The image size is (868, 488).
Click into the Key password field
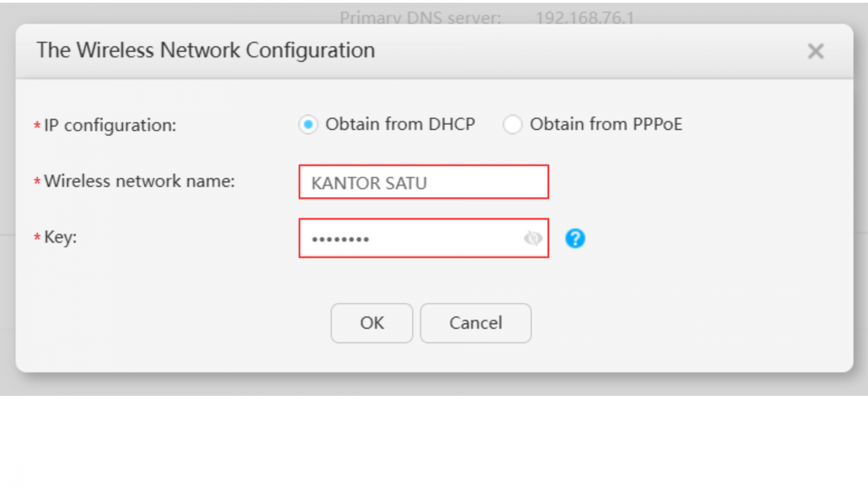click(x=412, y=238)
